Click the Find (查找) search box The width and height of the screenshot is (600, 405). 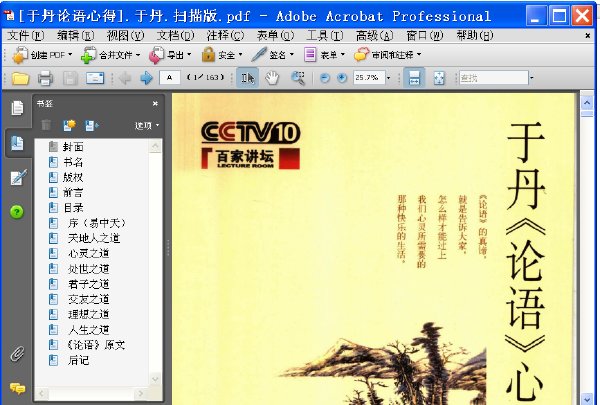click(494, 78)
